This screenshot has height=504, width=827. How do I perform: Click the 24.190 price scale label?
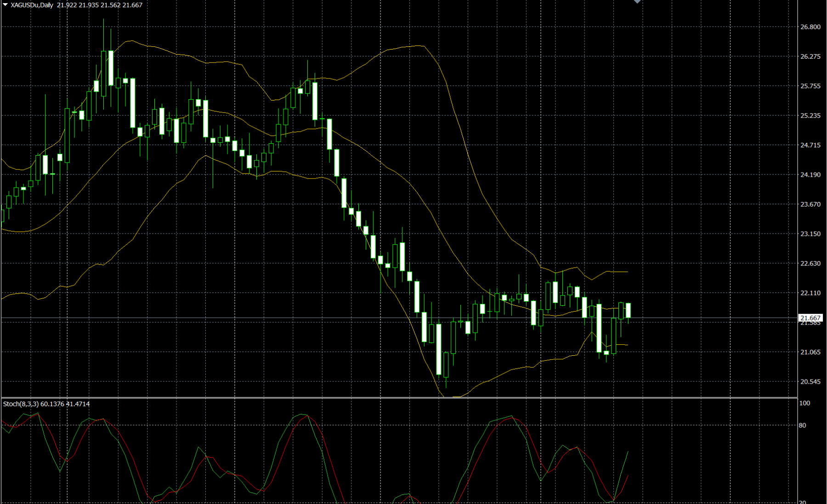point(810,175)
